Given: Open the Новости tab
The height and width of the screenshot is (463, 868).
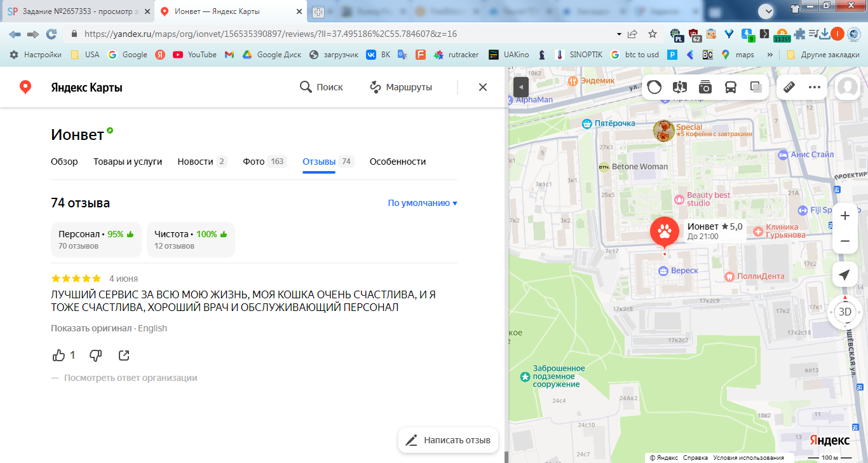Looking at the screenshot, I should (x=202, y=162).
